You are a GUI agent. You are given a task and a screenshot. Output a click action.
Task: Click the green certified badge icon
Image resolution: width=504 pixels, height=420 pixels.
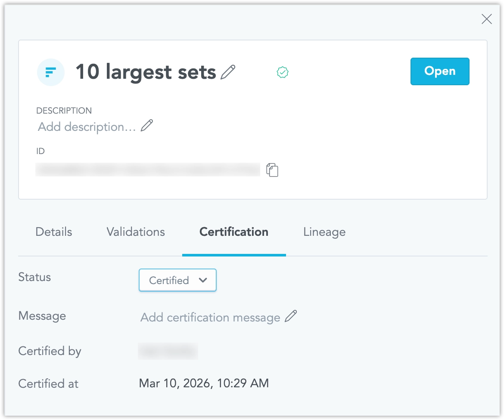click(283, 73)
